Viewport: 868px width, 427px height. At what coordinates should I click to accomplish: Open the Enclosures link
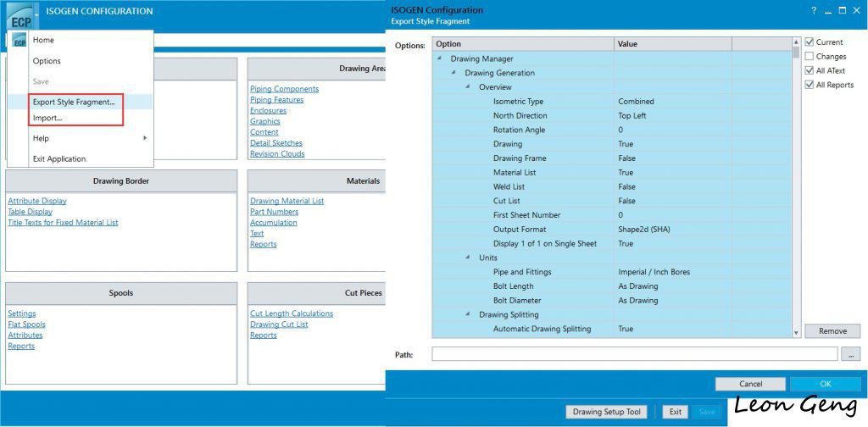pyautogui.click(x=268, y=111)
